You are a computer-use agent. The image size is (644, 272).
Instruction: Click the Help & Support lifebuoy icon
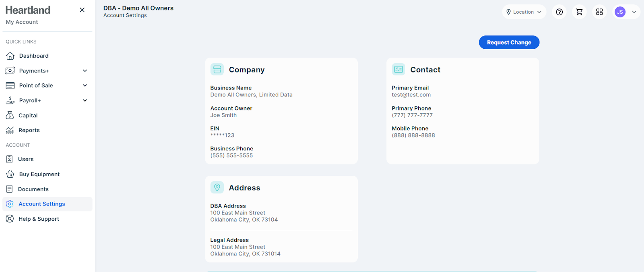(10, 219)
